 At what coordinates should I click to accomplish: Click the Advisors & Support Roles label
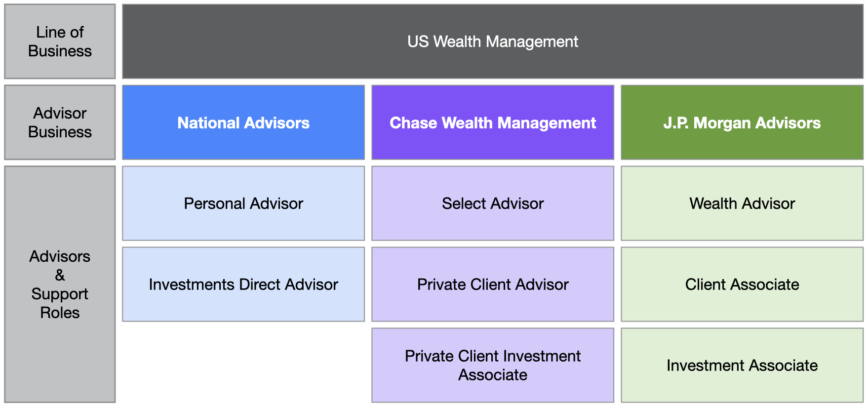[x=60, y=285]
